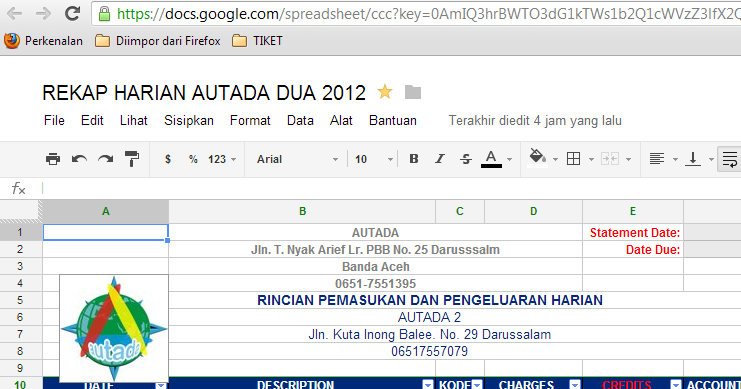The height and width of the screenshot is (389, 741).
Task: Open vertical align options
Action: click(x=693, y=159)
